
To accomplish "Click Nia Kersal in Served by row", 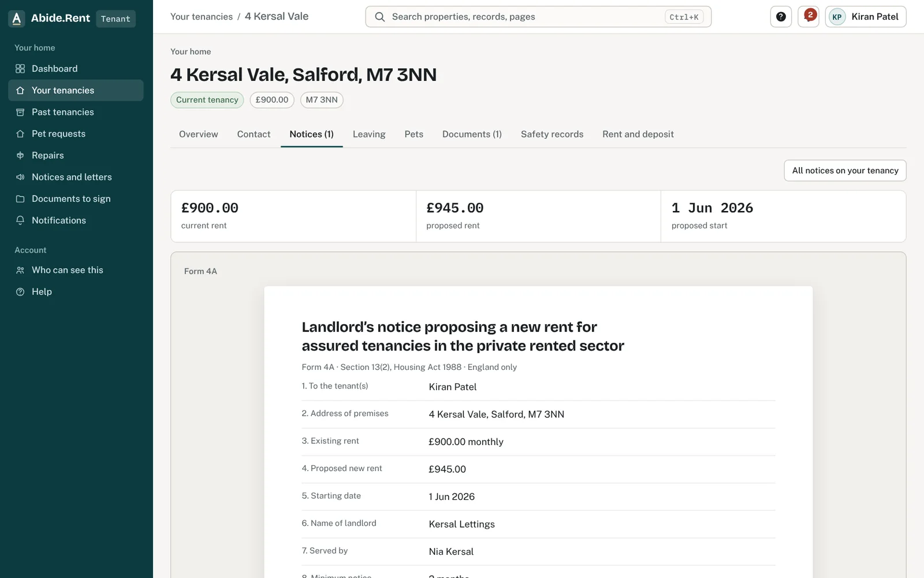I will click(x=451, y=551).
